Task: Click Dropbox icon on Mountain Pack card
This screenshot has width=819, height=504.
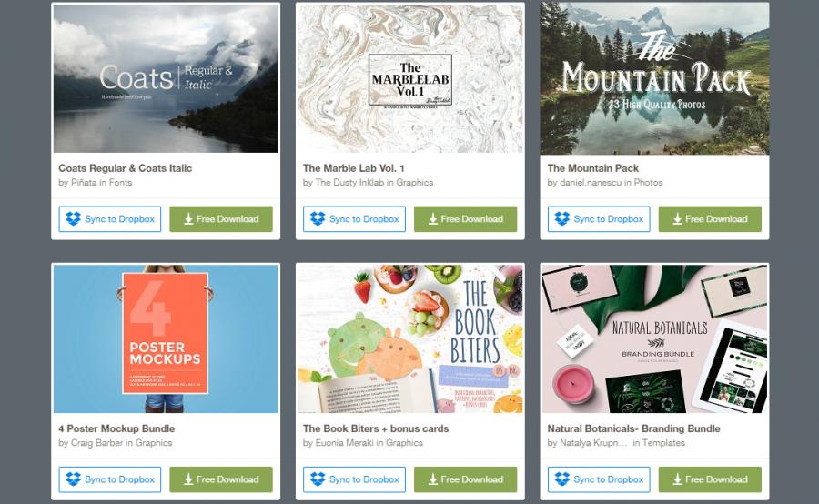Action: (562, 219)
